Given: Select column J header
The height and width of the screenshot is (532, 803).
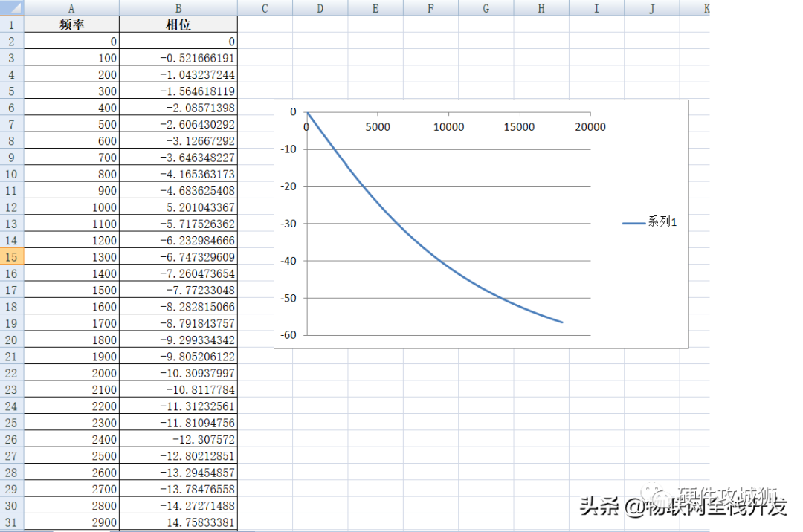Looking at the screenshot, I should pos(652,7).
